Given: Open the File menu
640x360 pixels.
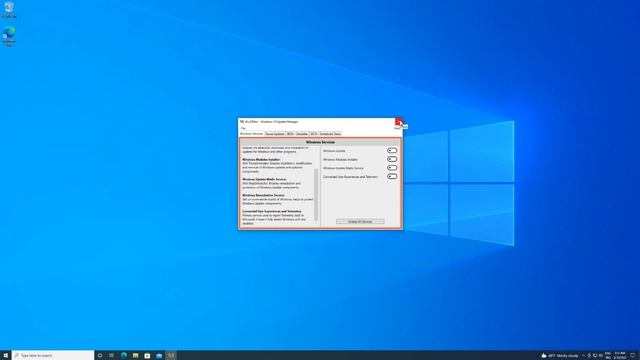Looking at the screenshot, I should pos(243,128).
